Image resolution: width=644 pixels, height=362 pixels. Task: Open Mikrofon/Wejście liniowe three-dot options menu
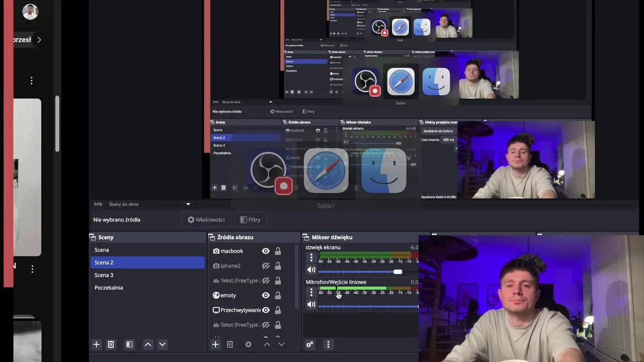point(311,292)
